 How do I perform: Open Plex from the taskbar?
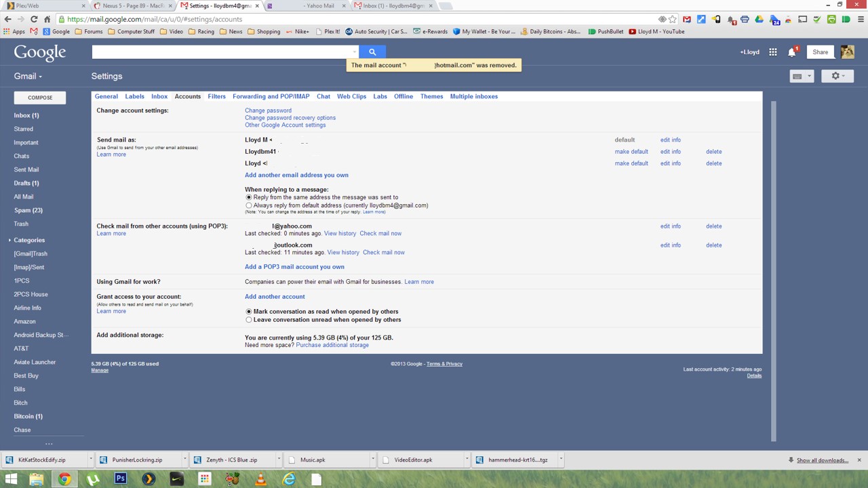coord(149,479)
